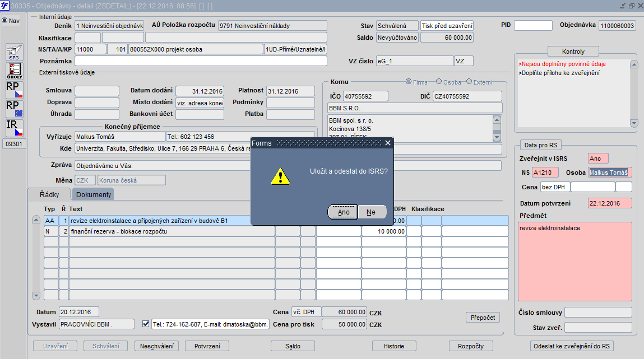Screen dimensions: 644x359
Task: Click the RP icon with EU flag
Action: [x=15, y=108]
